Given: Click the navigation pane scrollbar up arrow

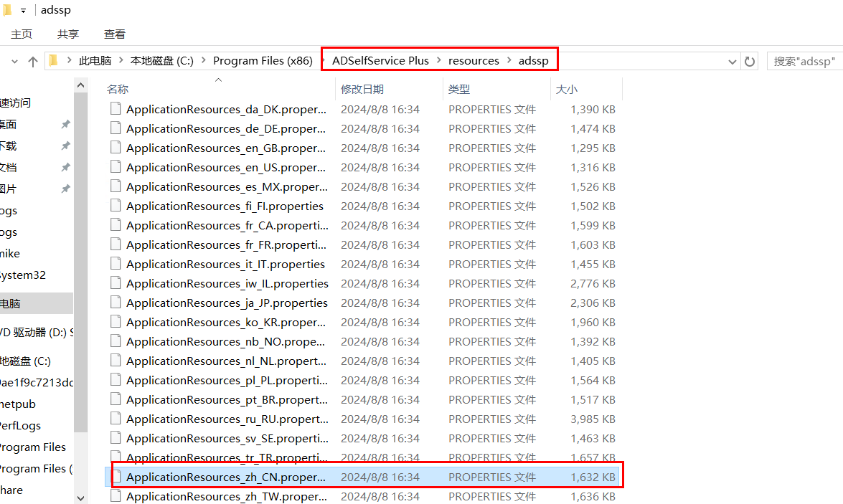Looking at the screenshot, I should [80, 85].
